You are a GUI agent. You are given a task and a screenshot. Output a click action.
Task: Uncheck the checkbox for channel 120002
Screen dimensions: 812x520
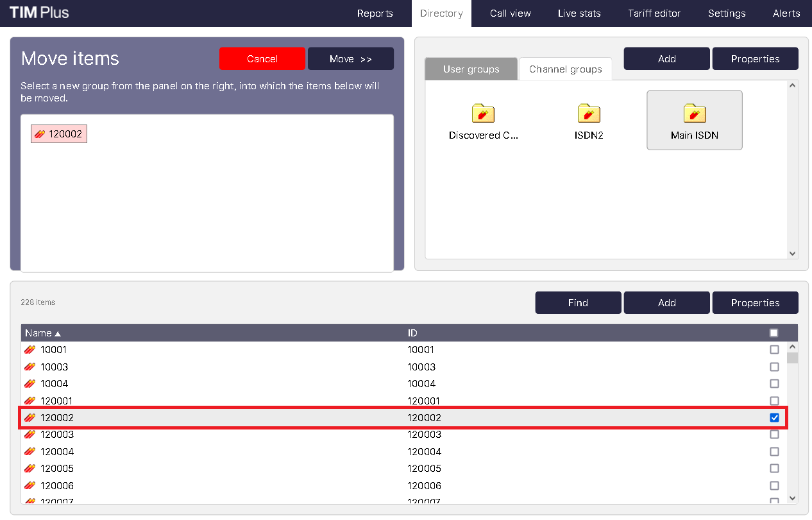click(774, 418)
